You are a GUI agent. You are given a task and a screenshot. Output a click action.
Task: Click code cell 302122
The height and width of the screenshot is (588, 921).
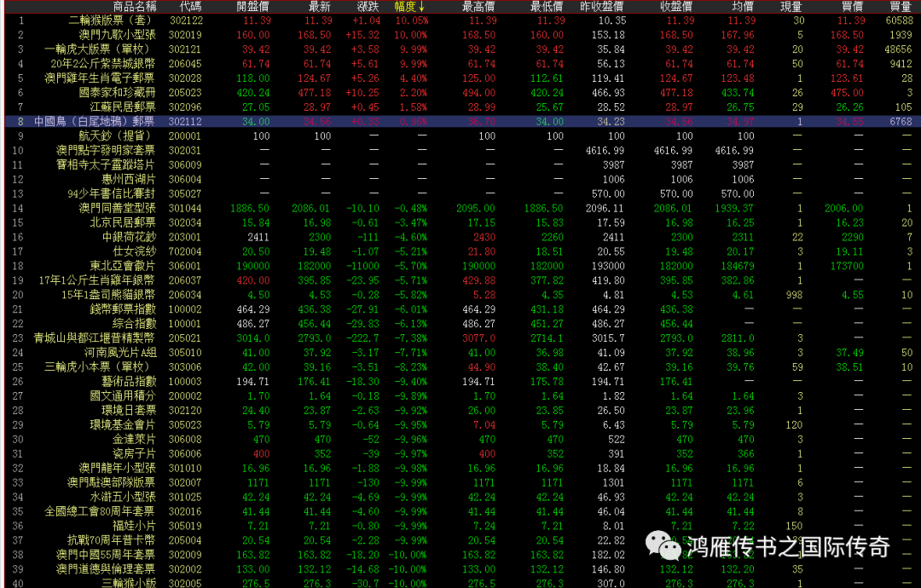click(x=185, y=20)
